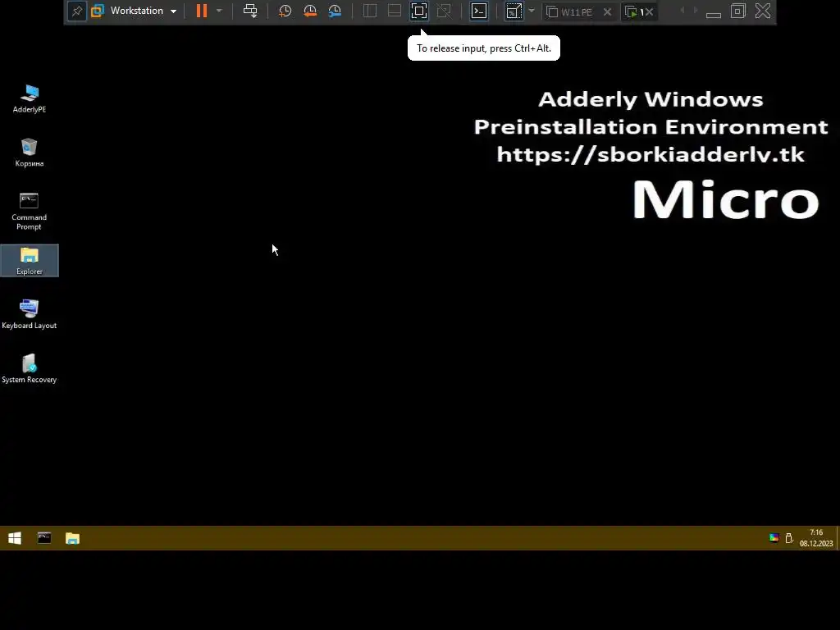Select the Корзина recycle bin icon
Image resolution: width=840 pixels, height=630 pixels.
pyautogui.click(x=30, y=153)
